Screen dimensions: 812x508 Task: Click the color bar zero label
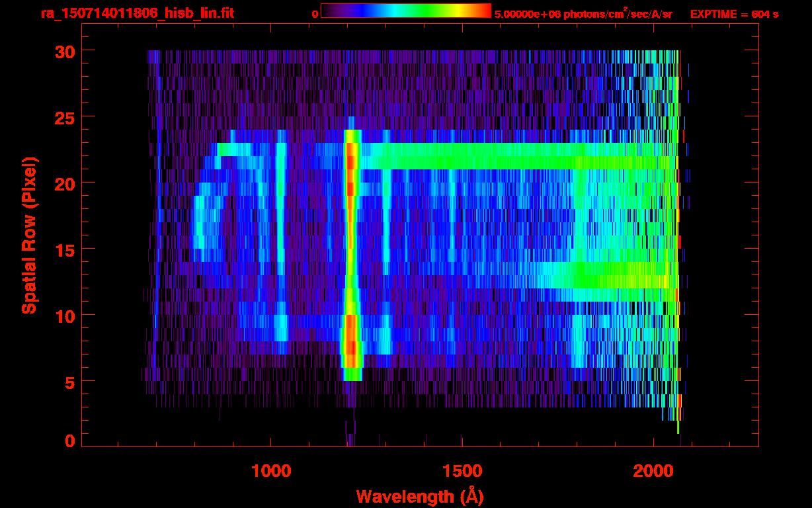click(315, 14)
